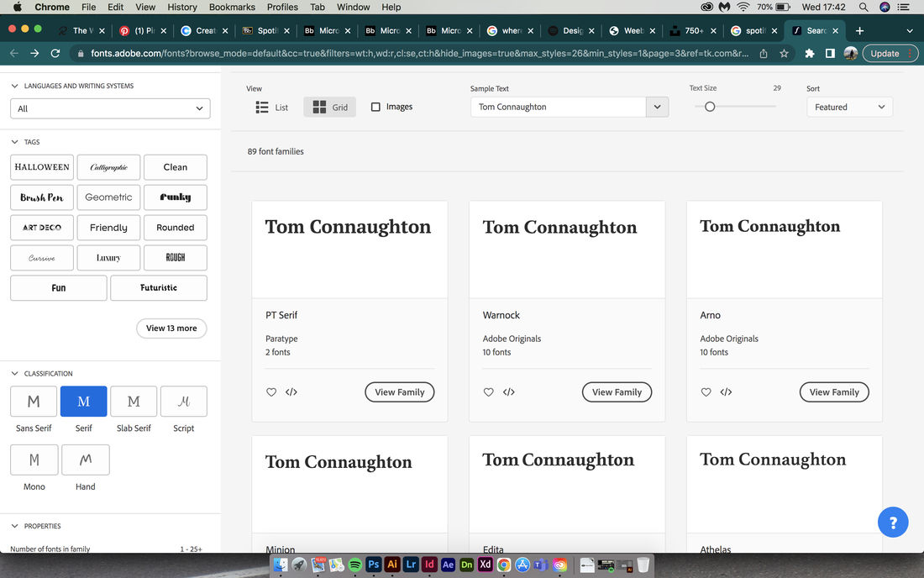
Task: Go forward in browser history
Action: (34, 53)
